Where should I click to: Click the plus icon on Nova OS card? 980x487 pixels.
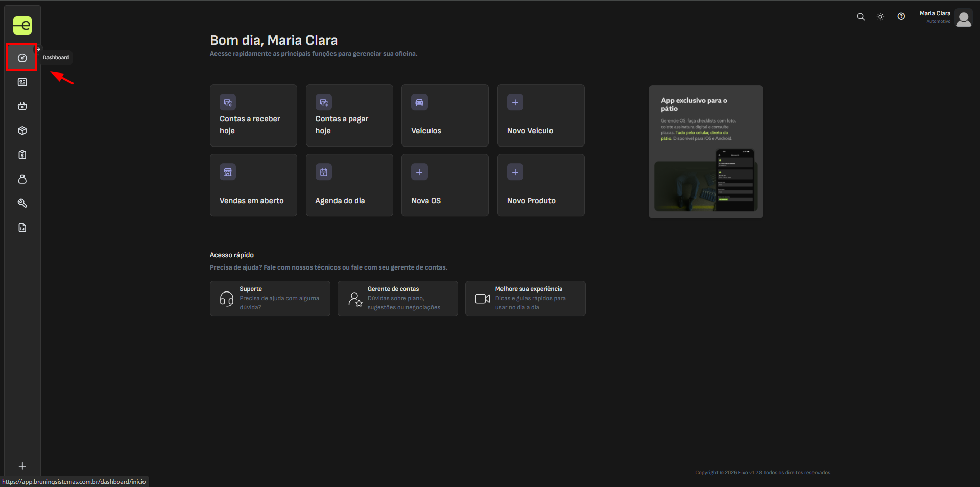[419, 173]
